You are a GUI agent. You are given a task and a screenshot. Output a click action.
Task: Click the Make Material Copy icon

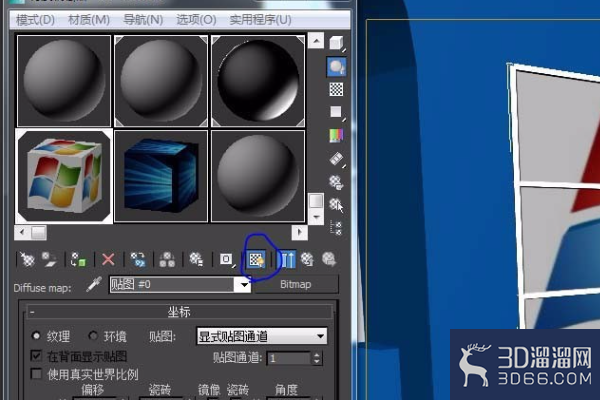(x=138, y=259)
